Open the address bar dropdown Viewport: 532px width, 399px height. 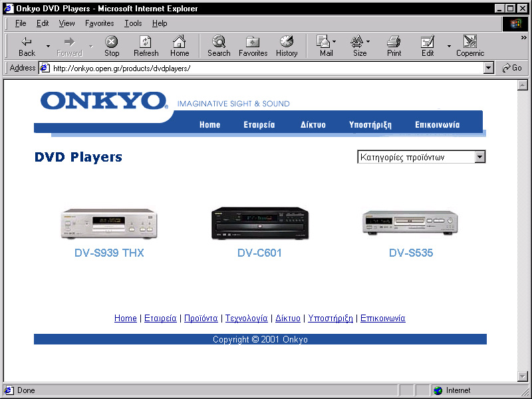coord(488,68)
